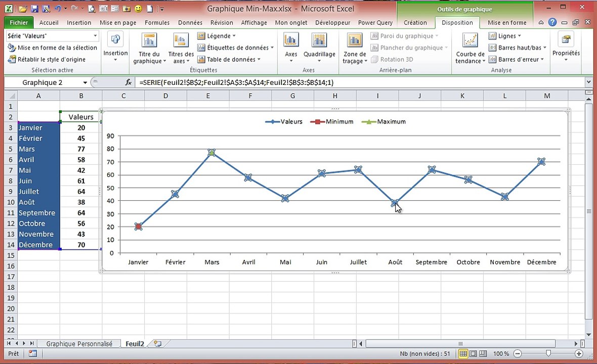Switch to Power Query tab

click(x=375, y=22)
